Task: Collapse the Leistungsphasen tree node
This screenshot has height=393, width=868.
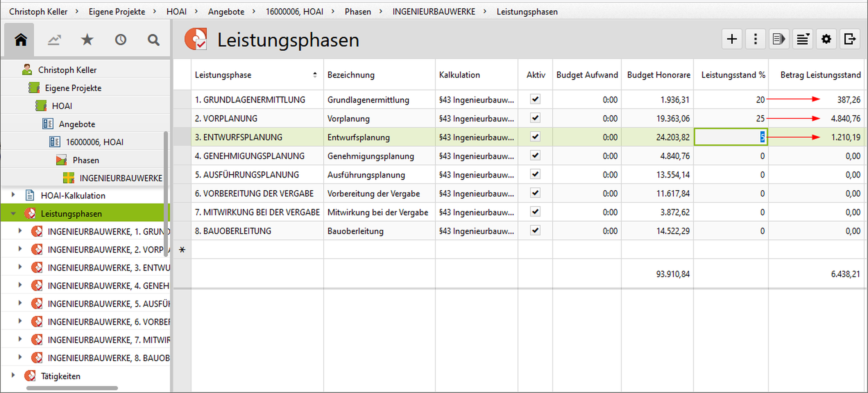Action: (13, 213)
